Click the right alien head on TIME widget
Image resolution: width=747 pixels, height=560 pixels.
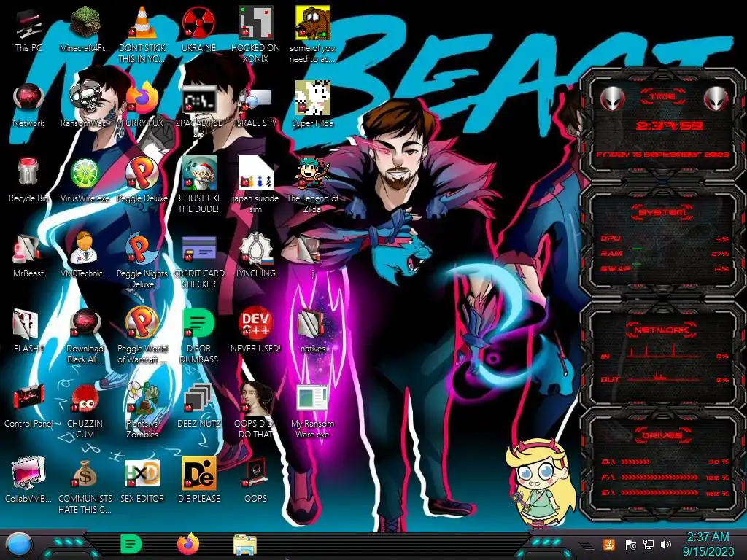[x=716, y=98]
